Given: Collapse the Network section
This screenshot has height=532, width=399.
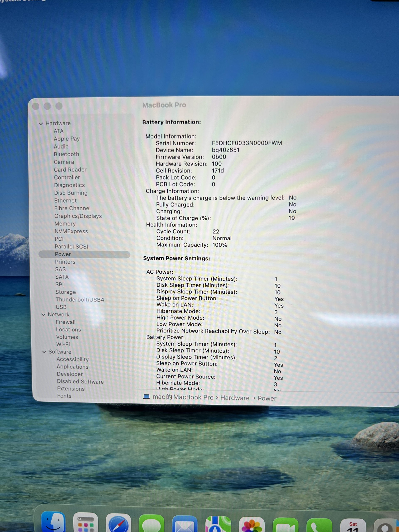Looking at the screenshot, I should pyautogui.click(x=43, y=315).
